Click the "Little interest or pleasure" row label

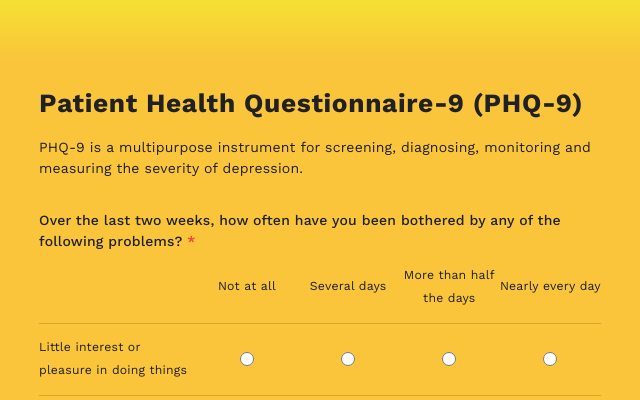90,348
